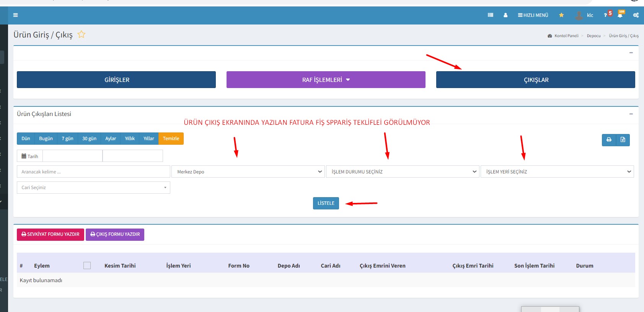This screenshot has height=312, width=644.
Task: Click the LİSTELE button
Action: 326,203
